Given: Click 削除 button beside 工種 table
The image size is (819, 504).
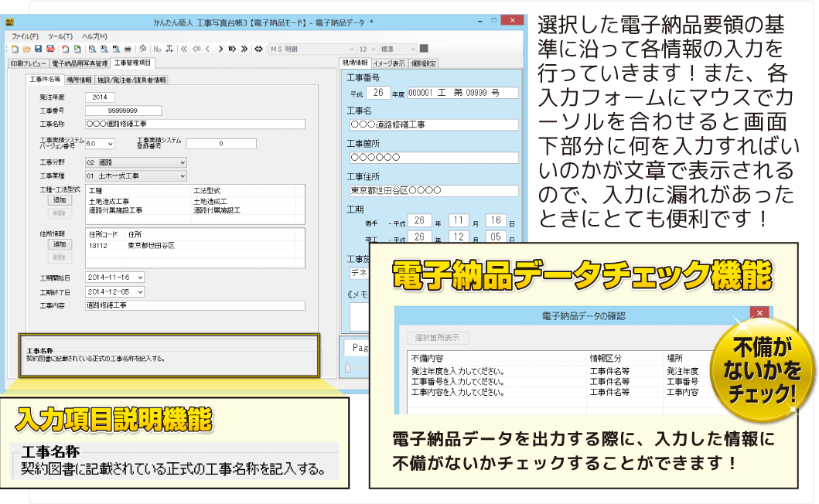Looking at the screenshot, I should click(60, 213).
